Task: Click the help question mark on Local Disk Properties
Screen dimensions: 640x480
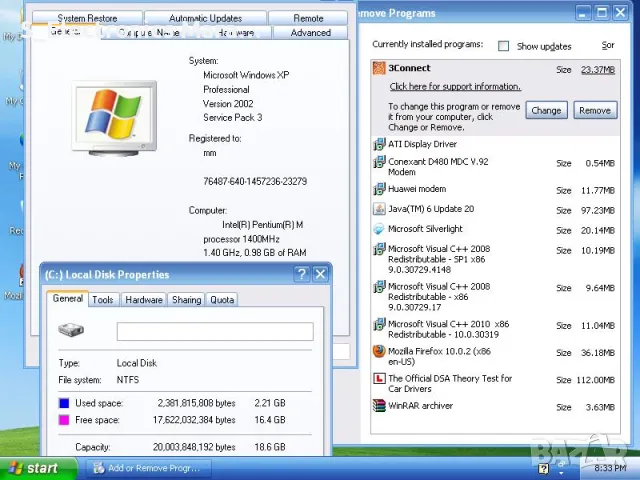Action: (x=301, y=274)
